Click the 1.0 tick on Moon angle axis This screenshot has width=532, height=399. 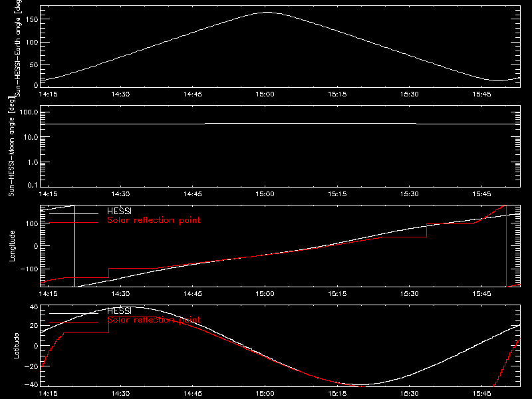pos(33,163)
